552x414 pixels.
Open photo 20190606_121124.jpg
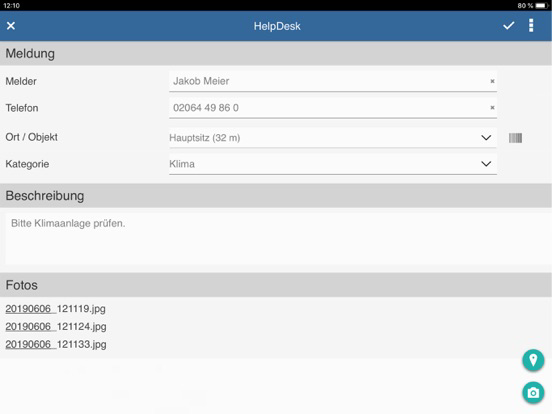(x=56, y=326)
